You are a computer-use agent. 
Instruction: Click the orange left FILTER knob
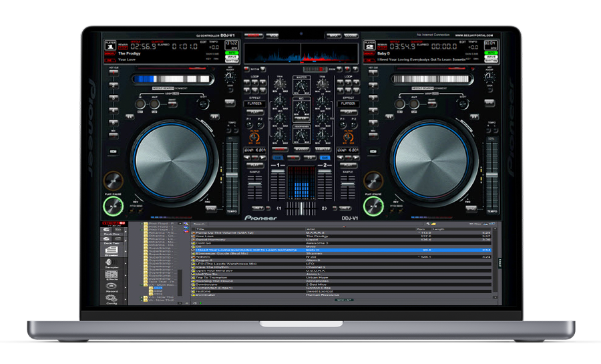(x=254, y=137)
